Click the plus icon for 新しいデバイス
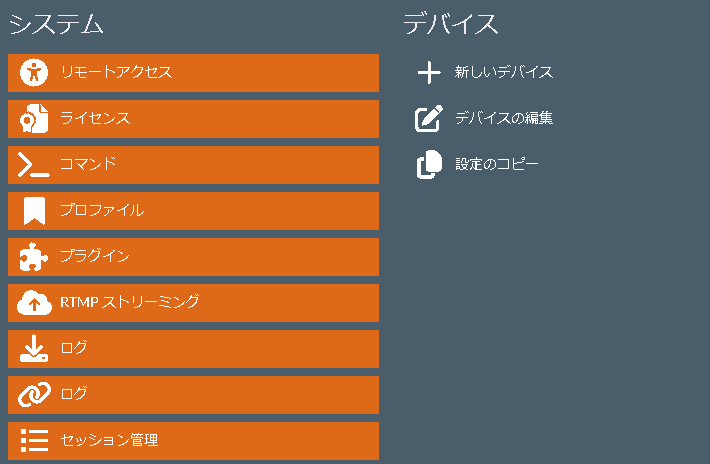 tap(429, 72)
